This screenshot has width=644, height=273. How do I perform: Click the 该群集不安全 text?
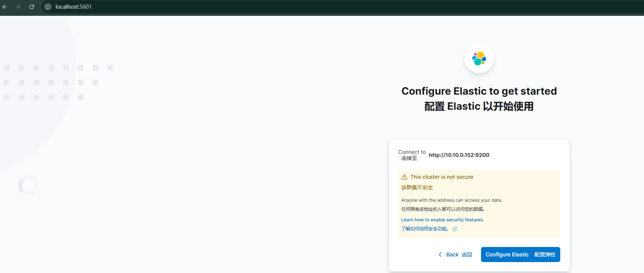point(417,187)
